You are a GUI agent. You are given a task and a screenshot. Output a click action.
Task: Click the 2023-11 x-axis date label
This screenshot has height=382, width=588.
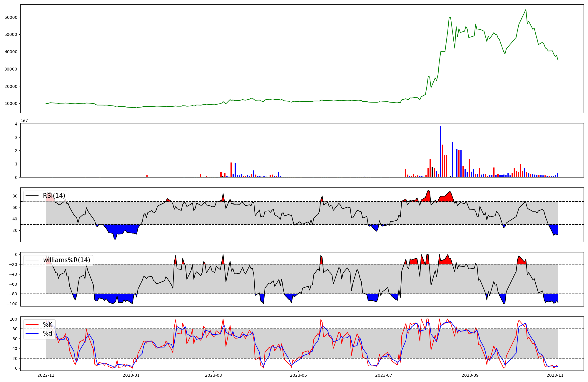(555, 375)
